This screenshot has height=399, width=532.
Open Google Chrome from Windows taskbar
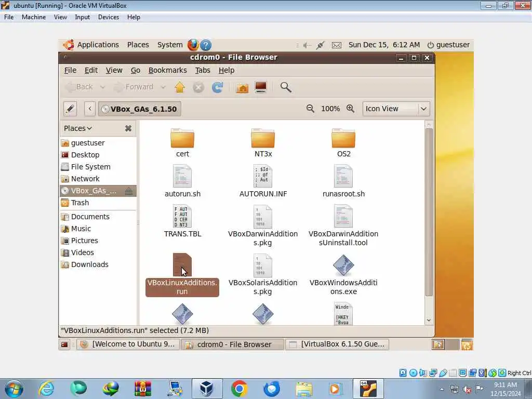click(239, 389)
